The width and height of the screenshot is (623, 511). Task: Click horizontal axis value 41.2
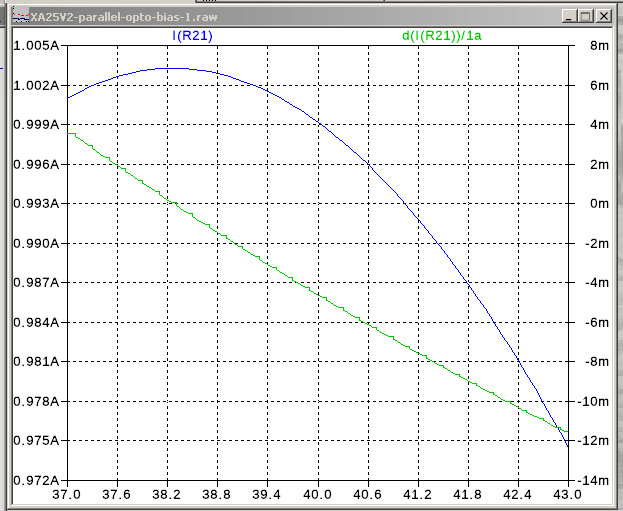tap(417, 495)
